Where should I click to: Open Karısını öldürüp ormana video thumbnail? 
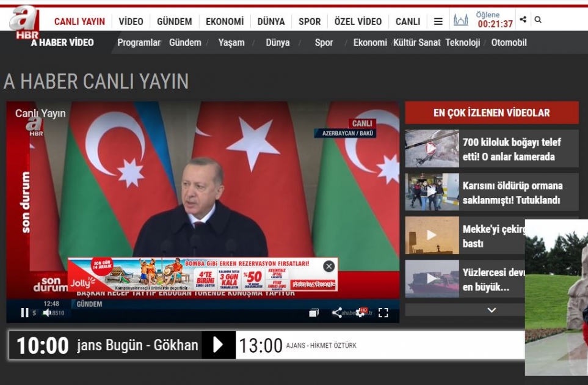tap(432, 192)
